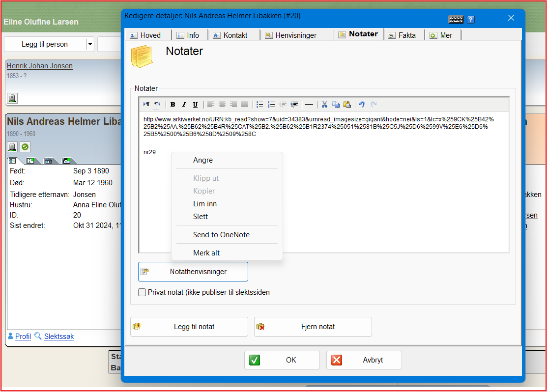Click the Notathenvisninger button
Image resolution: width=547 pixels, height=392 pixels.
click(x=193, y=272)
